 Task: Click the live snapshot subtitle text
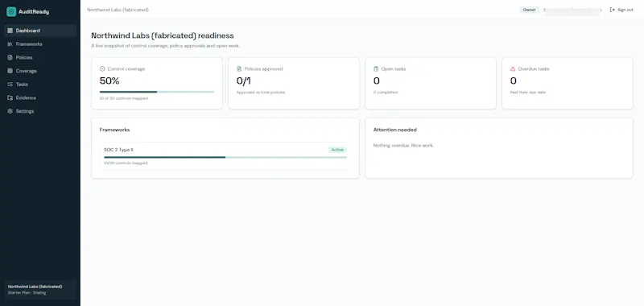coord(165,46)
